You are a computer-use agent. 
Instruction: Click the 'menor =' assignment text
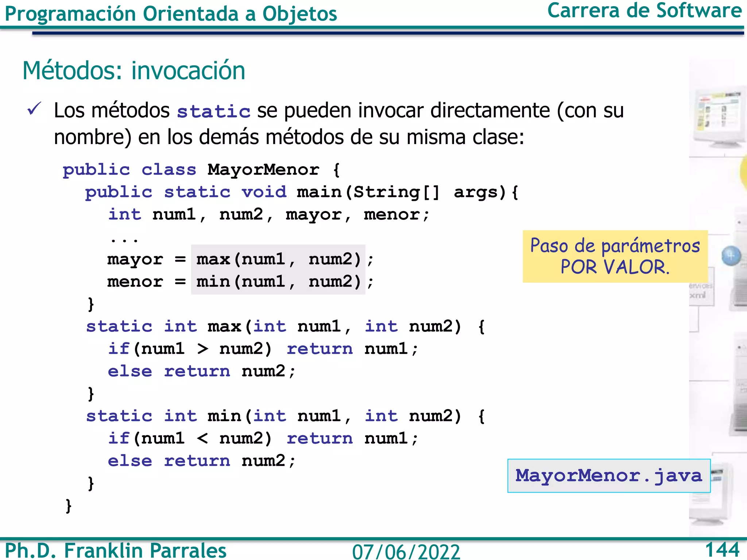click(x=147, y=282)
